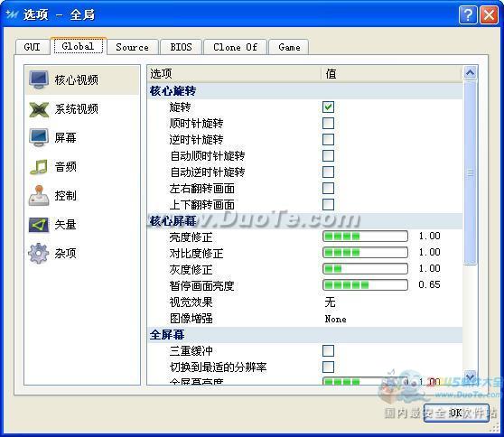Enable the 左右翻转画面 checkbox
This screenshot has height=437, width=504.
pyautogui.click(x=328, y=188)
